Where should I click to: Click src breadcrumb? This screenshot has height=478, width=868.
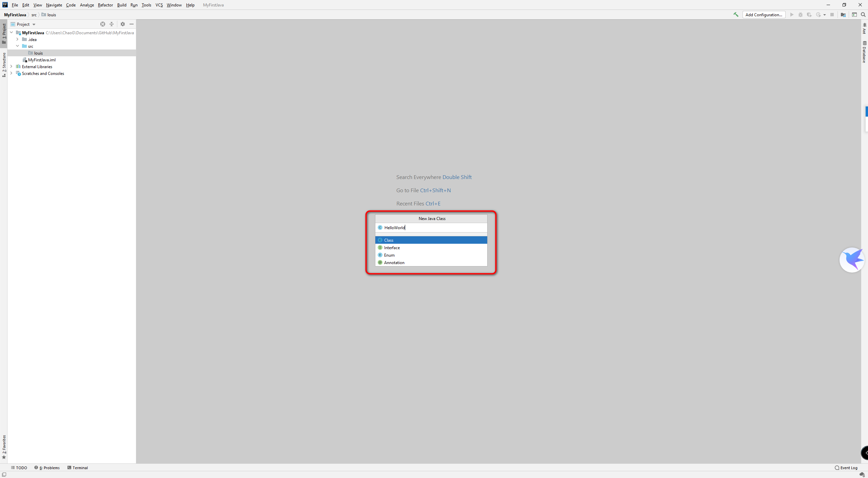(x=34, y=15)
